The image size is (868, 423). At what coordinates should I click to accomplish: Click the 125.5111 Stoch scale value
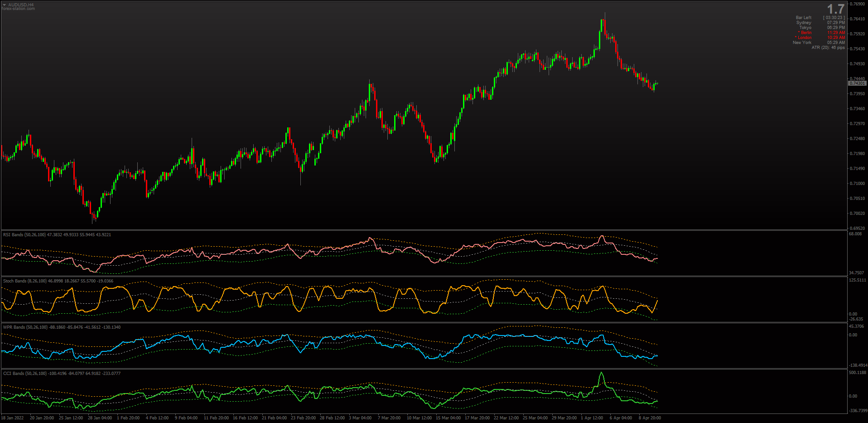[857, 280]
